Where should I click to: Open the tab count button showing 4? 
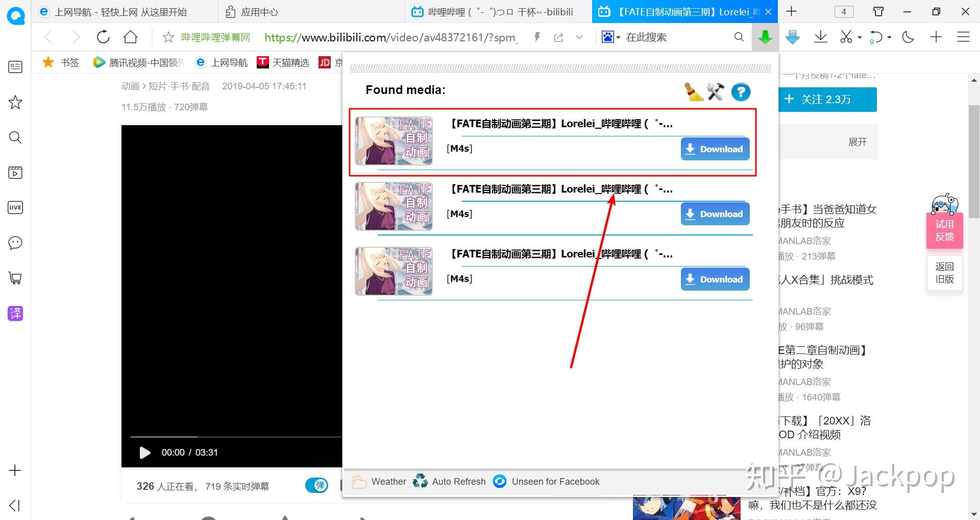pos(844,12)
